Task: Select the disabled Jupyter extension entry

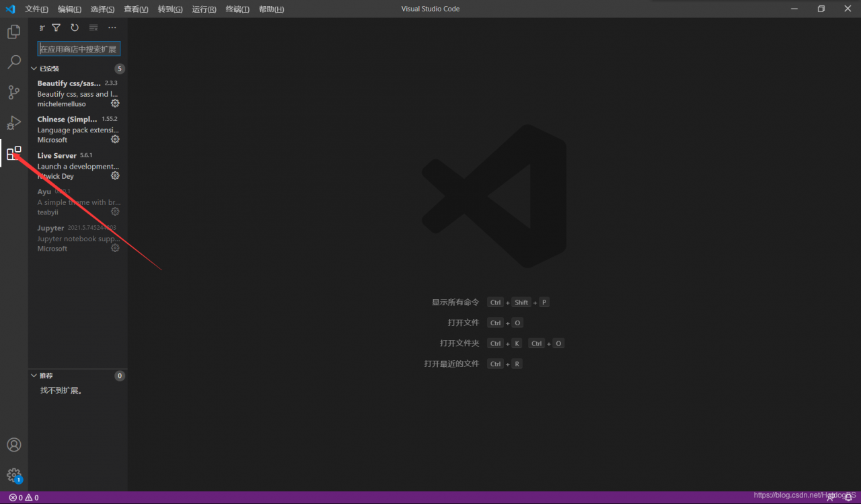Action: coord(78,238)
